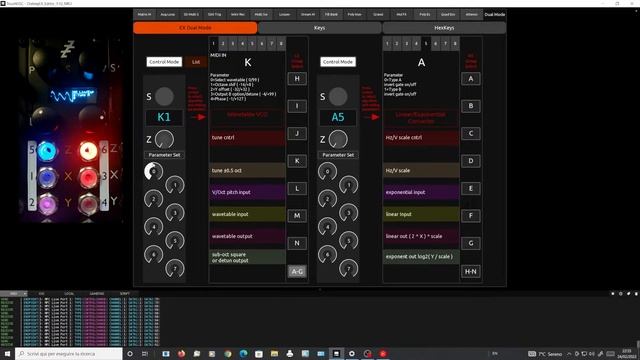The image size is (640, 360).
Task: Click right panel parameter knob 1
Action: pyautogui.click(x=349, y=185)
